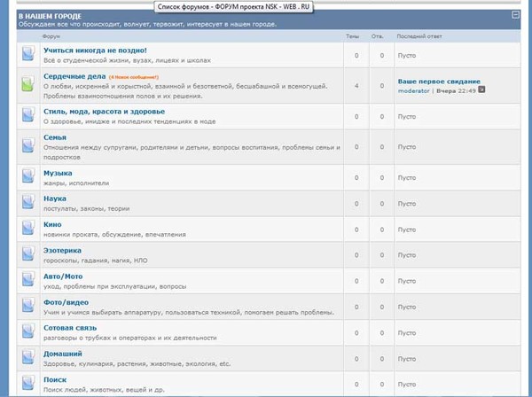Click the Кино forum status icon

tap(28, 228)
